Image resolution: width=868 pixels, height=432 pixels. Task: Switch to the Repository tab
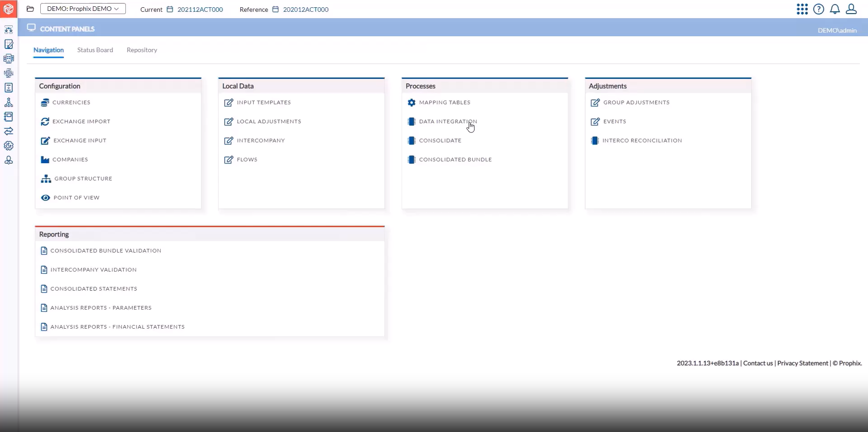point(142,50)
